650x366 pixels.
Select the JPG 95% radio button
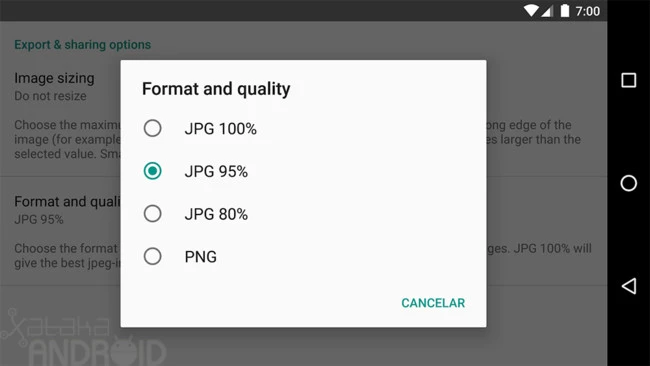pyautogui.click(x=153, y=171)
